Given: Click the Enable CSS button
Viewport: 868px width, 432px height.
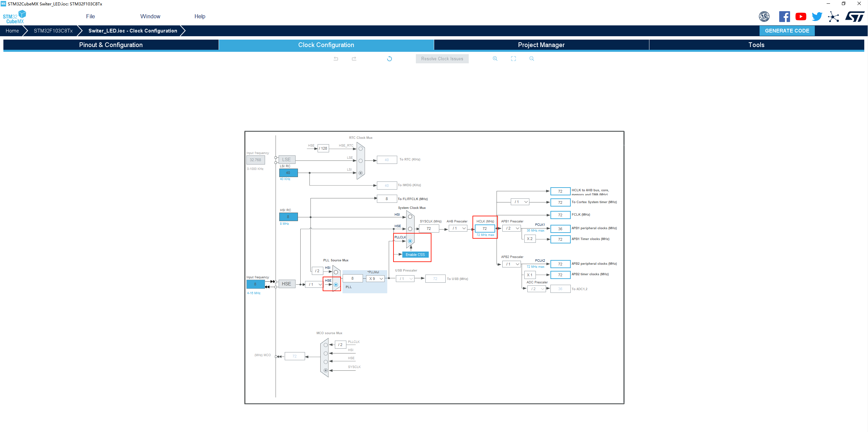Looking at the screenshot, I should click(415, 255).
